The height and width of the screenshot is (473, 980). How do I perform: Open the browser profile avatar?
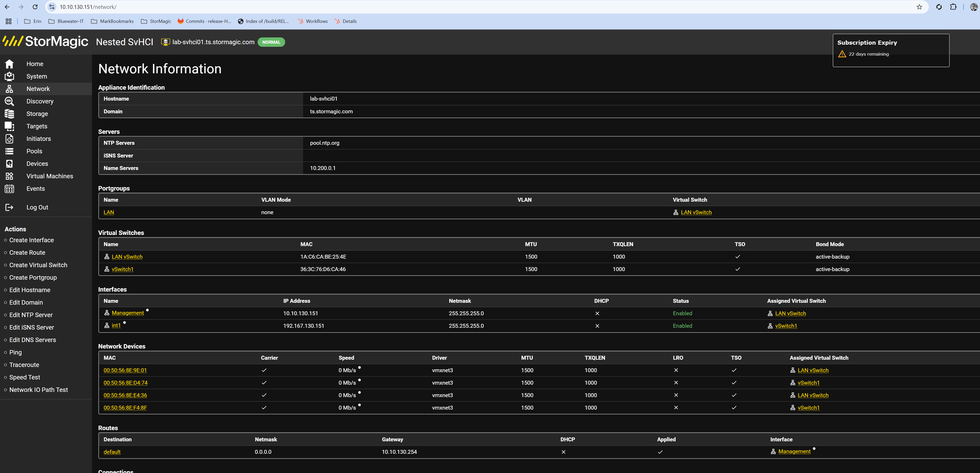pyautogui.click(x=974, y=7)
